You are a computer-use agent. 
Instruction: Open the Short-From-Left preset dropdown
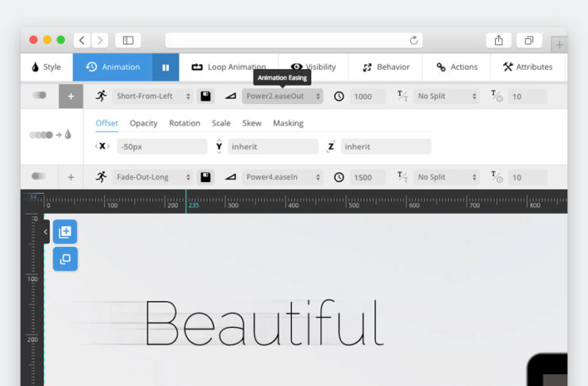click(x=153, y=96)
